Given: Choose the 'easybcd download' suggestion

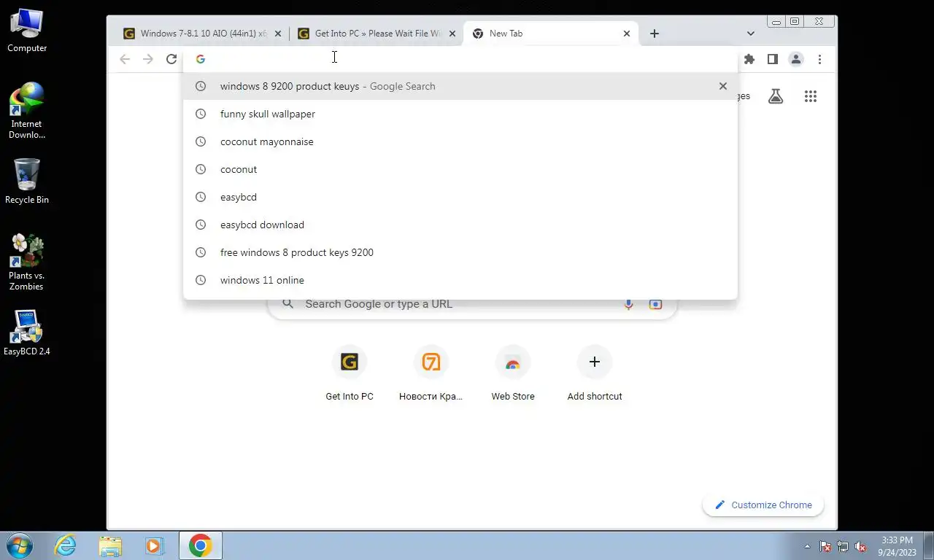Looking at the screenshot, I should click(460, 225).
